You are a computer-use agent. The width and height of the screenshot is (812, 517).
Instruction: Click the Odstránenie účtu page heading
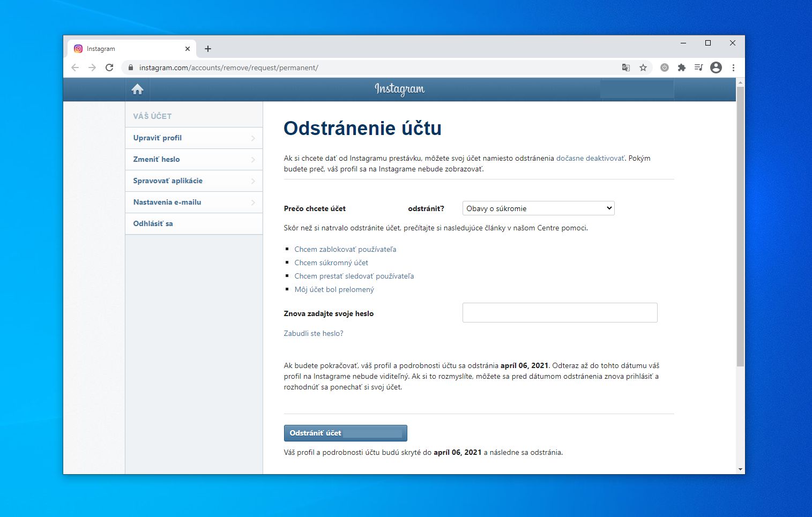[362, 128]
